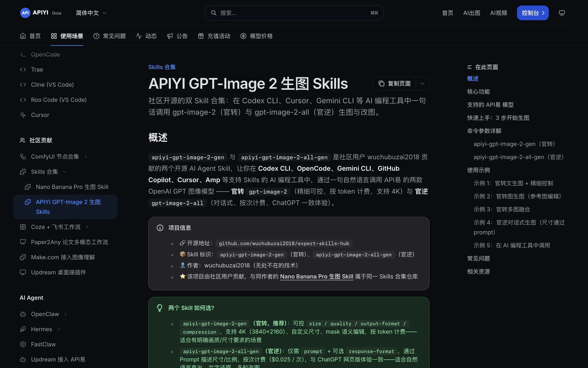This screenshot has width=588, height=368.
Task: Open the AI视频 top menu item
Action: tap(499, 13)
